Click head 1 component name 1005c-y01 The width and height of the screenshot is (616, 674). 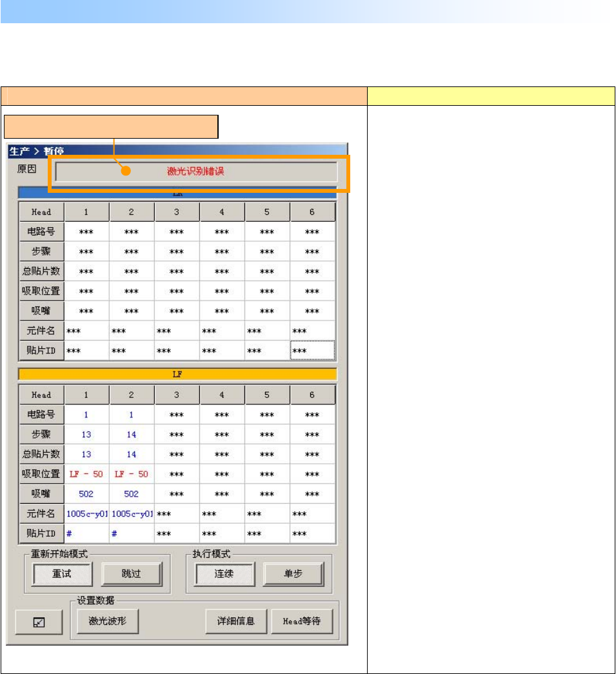click(x=87, y=513)
